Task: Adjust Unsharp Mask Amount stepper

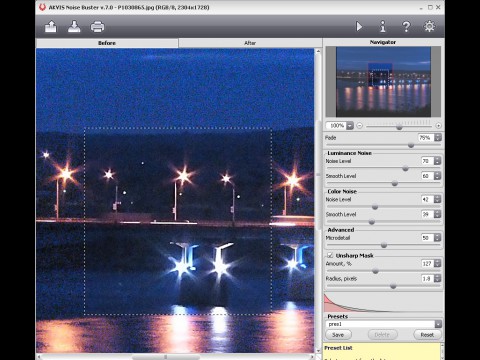Action: (x=438, y=264)
